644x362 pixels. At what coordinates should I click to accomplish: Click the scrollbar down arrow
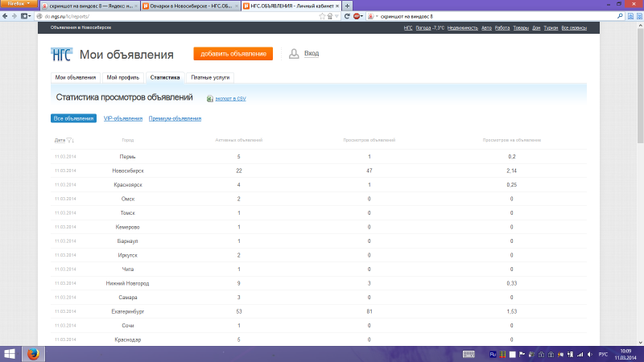(640, 343)
